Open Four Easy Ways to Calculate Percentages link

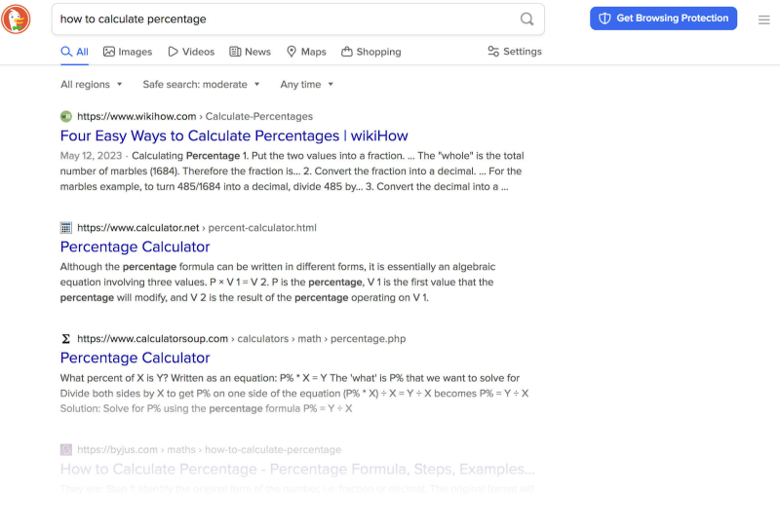(x=234, y=136)
